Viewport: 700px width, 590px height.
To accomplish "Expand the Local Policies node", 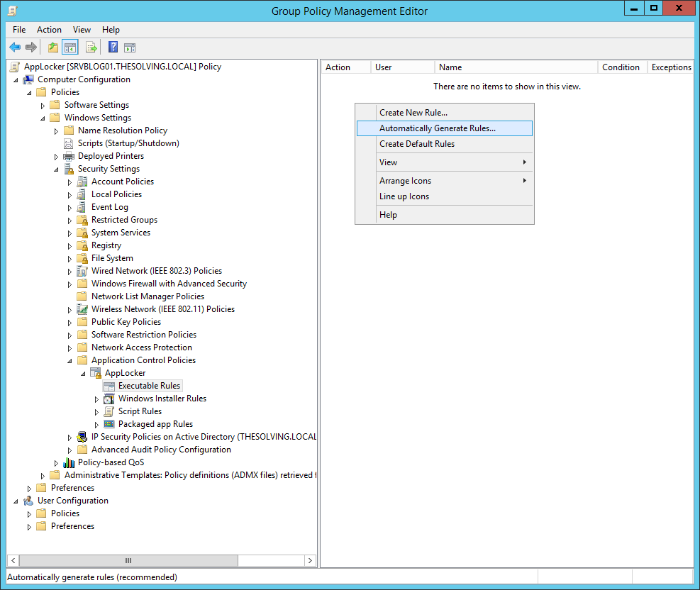I will (x=70, y=195).
